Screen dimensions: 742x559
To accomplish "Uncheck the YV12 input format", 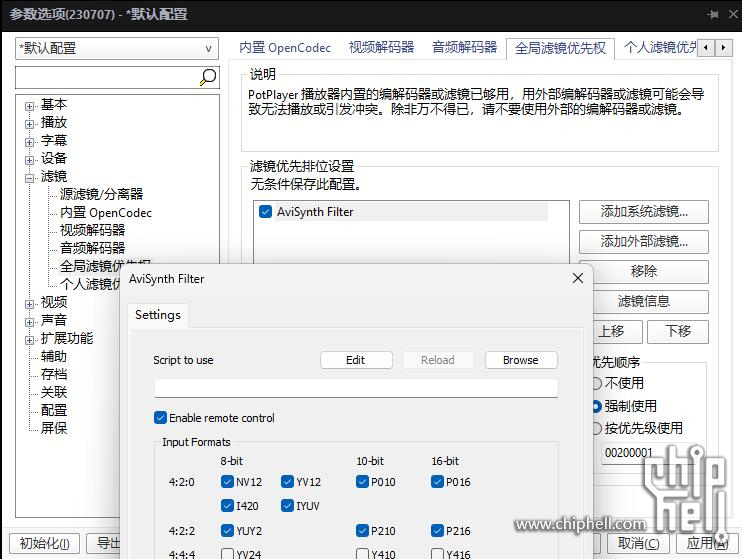I will [287, 481].
